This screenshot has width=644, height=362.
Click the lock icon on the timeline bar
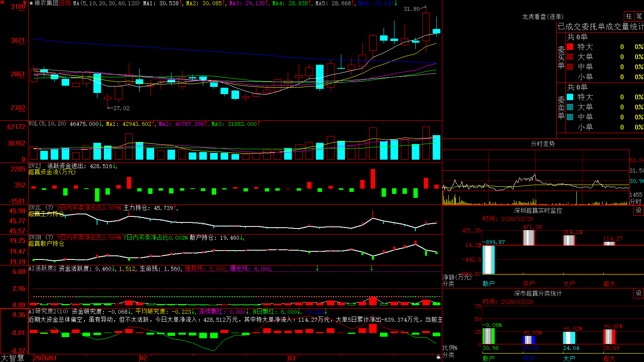(439, 357)
